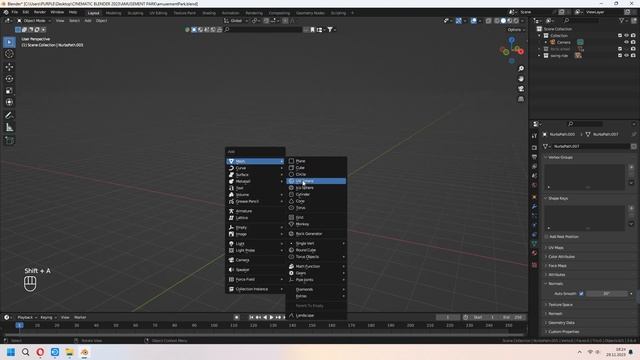This screenshot has height=360, width=640.
Task: Enable solid viewport shading mode
Action: click(503, 21)
